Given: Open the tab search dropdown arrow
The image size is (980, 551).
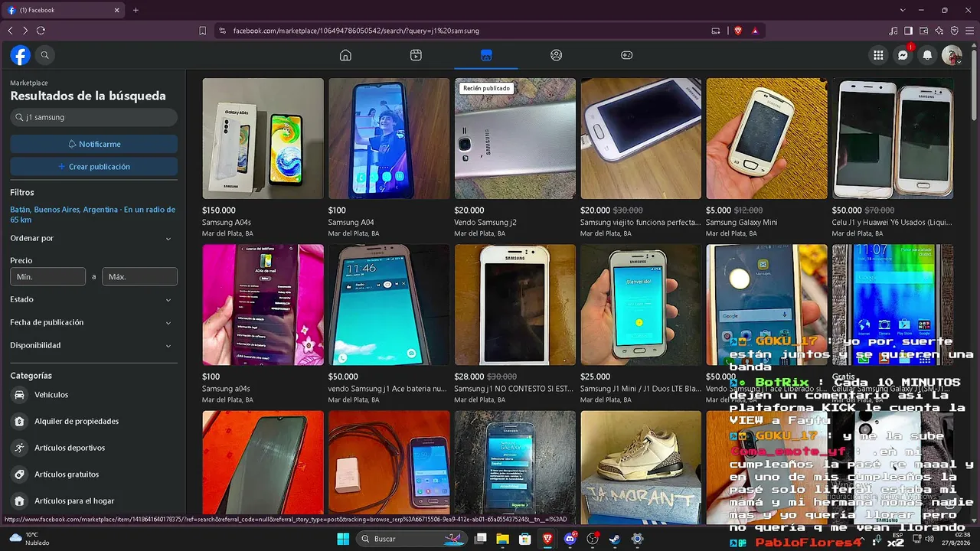Looking at the screenshot, I should pos(903,10).
